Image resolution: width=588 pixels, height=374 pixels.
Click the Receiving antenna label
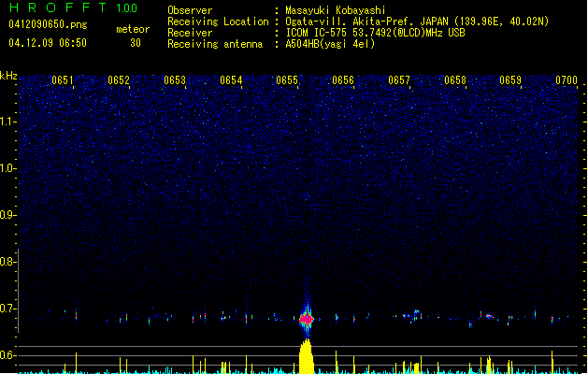pos(215,44)
